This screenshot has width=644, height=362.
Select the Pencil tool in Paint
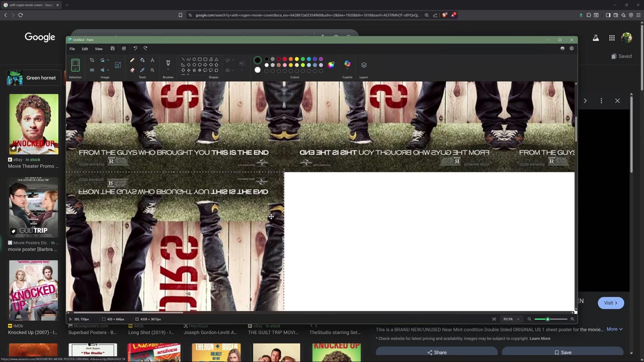click(x=132, y=60)
